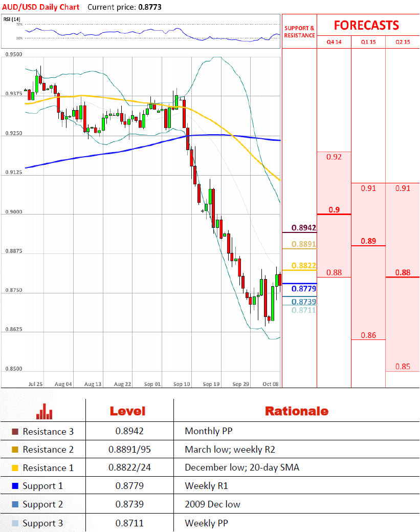The image size is (420, 532).
Task: Click the Resistance 2 gold square marker
Action: click(x=15, y=450)
